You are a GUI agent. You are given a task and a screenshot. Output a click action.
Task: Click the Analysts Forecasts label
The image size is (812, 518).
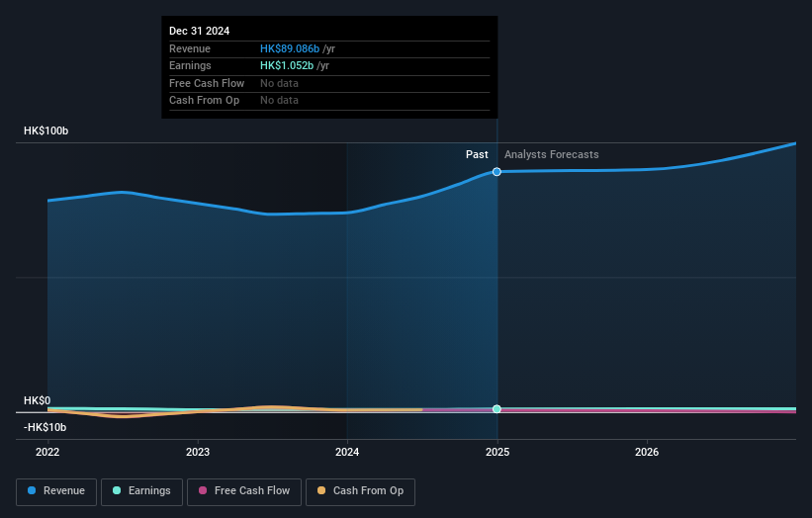(552, 155)
